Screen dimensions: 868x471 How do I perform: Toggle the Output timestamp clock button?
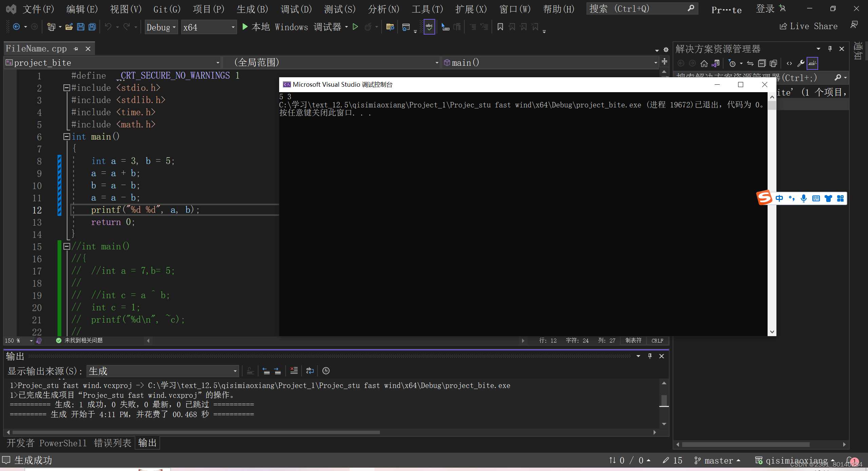(x=326, y=371)
